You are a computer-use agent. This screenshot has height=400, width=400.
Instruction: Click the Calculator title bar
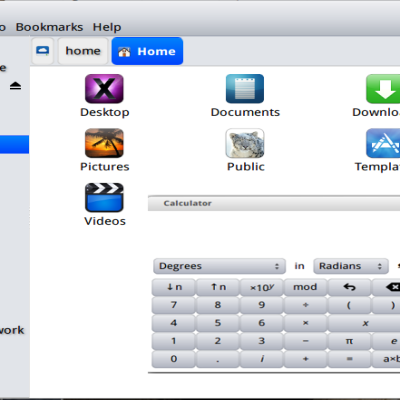click(274, 203)
